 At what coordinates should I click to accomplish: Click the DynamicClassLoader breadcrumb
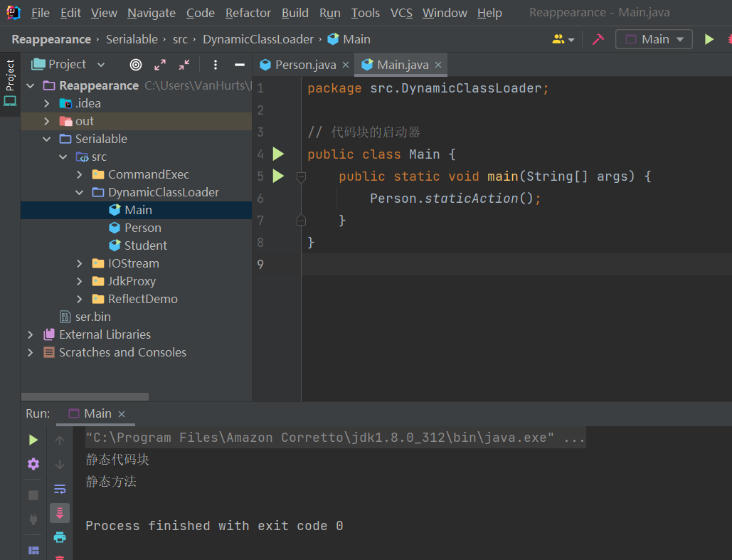258,39
